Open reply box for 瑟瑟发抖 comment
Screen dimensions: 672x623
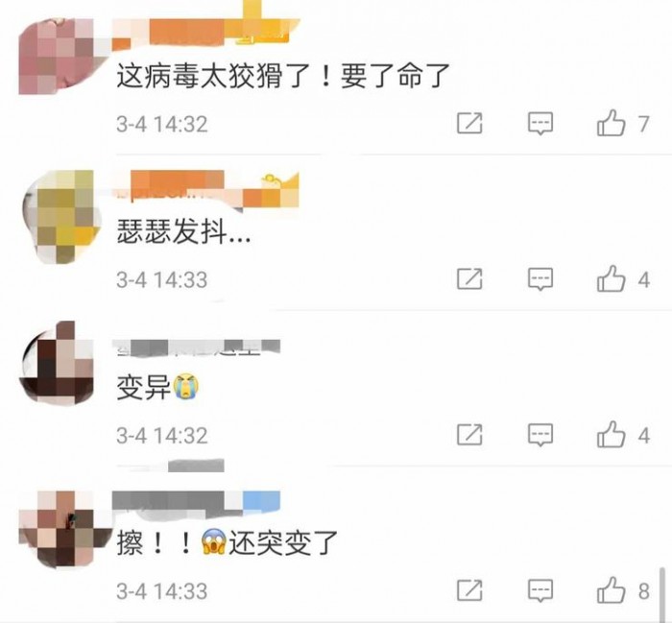(540, 279)
